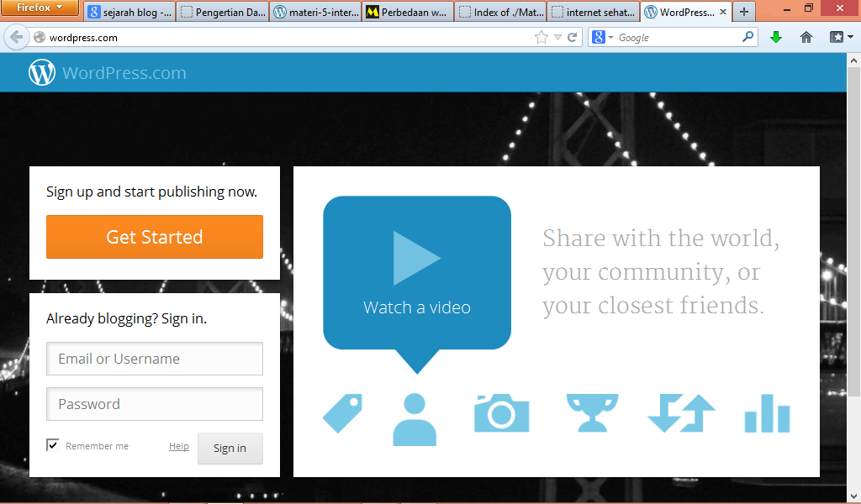This screenshot has height=504, width=861.
Task: Click the tag feature icon
Action: coord(343,413)
